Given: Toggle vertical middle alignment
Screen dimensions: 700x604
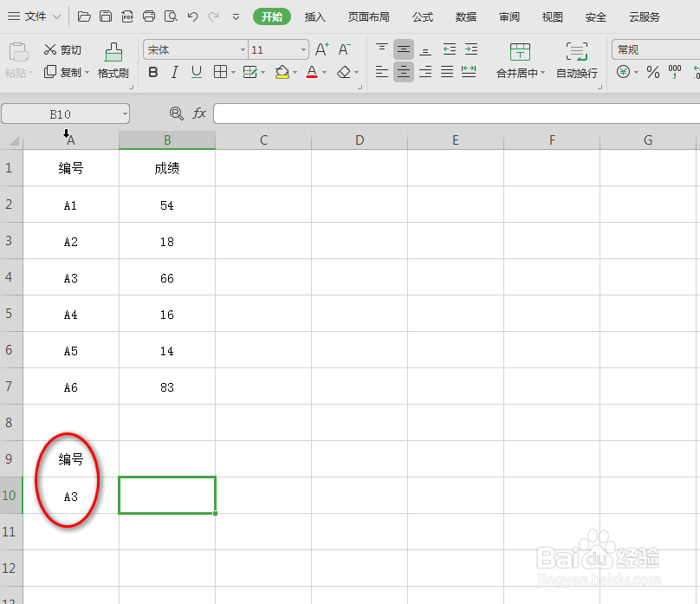Looking at the screenshot, I should pos(404,49).
